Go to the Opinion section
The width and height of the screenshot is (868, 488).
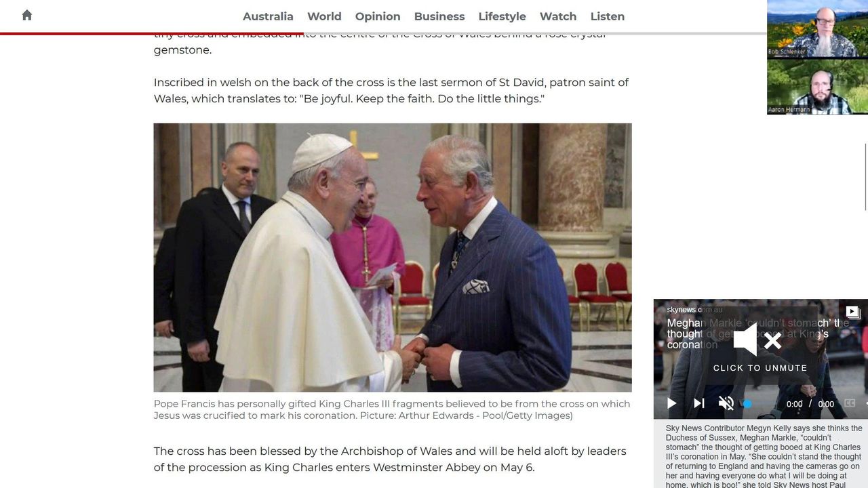point(378,16)
